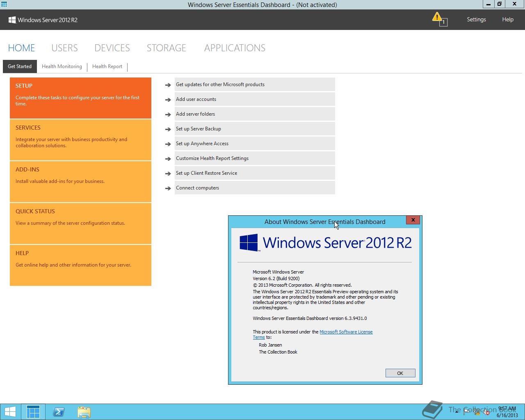
Task: Select the ADD-INS category tile
Action: tap(80, 182)
